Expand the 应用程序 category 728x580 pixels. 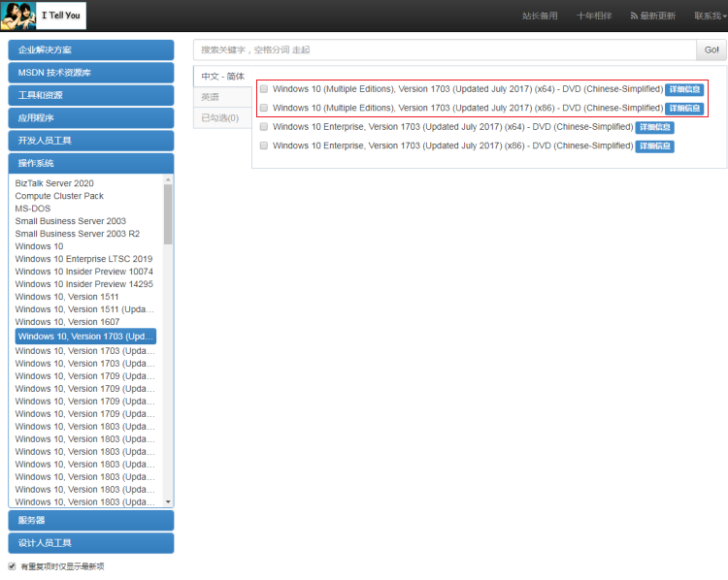coord(91,118)
